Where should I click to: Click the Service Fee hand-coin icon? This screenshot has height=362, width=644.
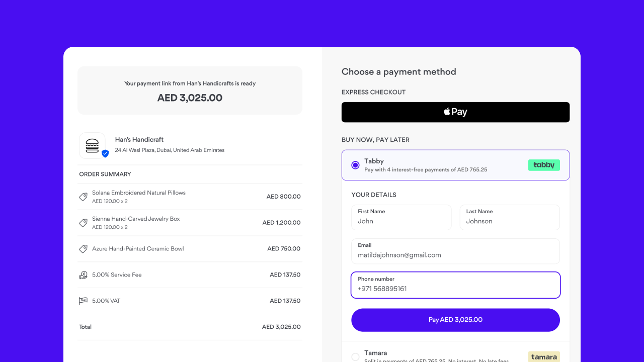[x=84, y=275]
